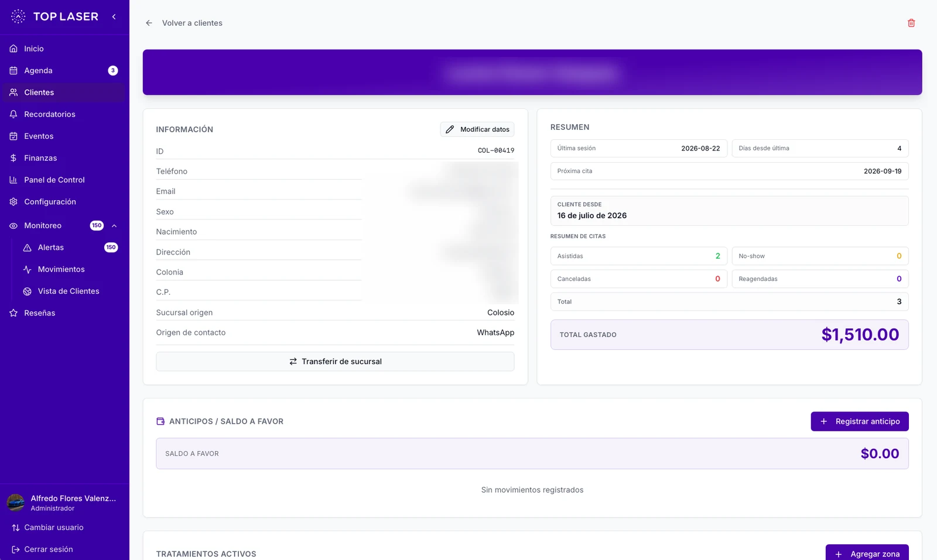Click Sucursal origen value Colosio
Screen dimensions: 937x560
pos(501,313)
